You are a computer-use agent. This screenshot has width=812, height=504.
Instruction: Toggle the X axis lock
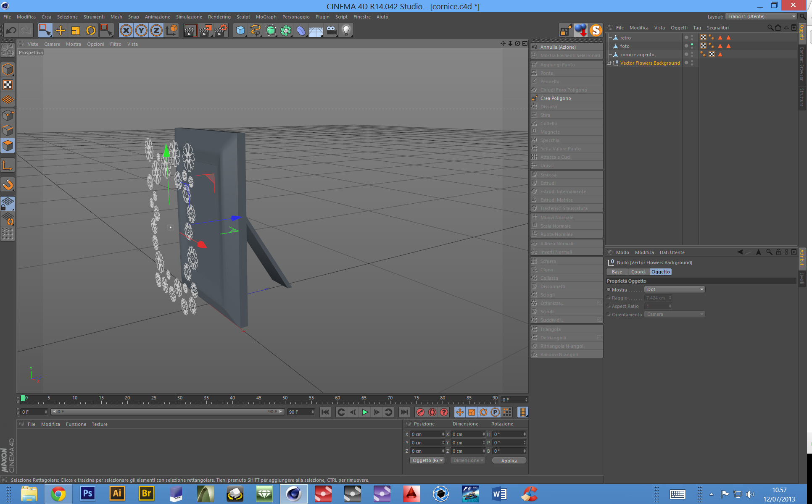[126, 30]
